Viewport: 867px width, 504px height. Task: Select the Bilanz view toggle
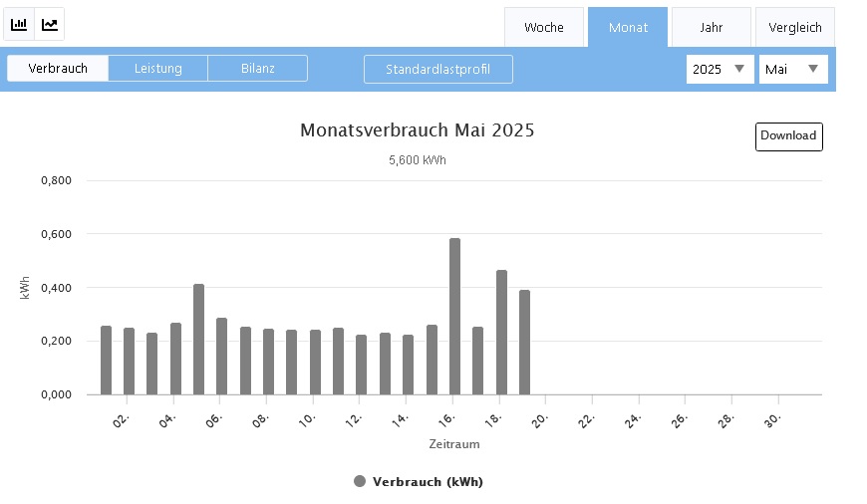(x=258, y=69)
